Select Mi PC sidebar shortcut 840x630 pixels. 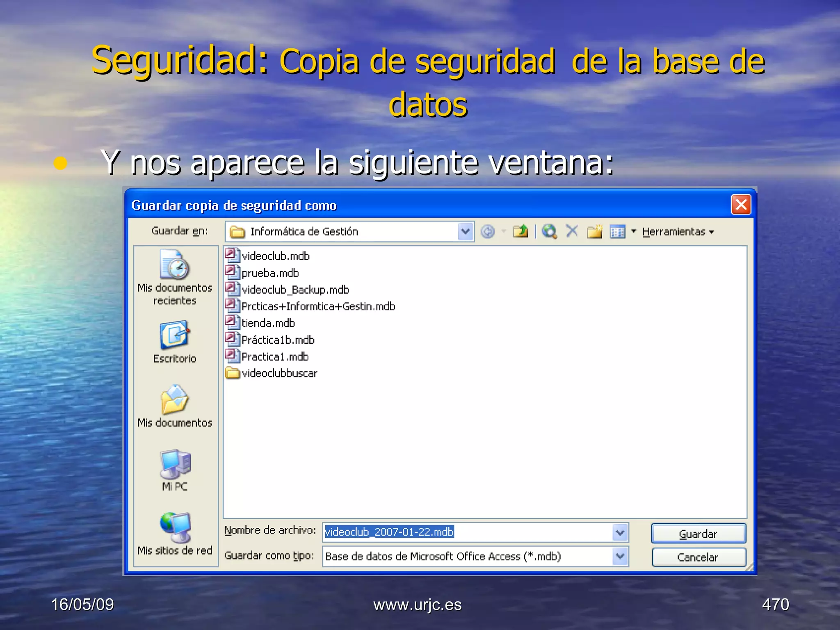175,470
